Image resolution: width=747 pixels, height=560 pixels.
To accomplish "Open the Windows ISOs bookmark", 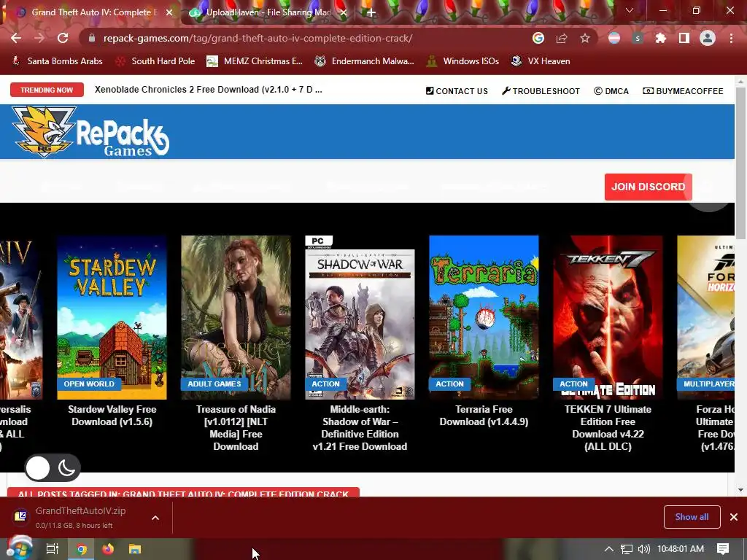I will point(463,61).
